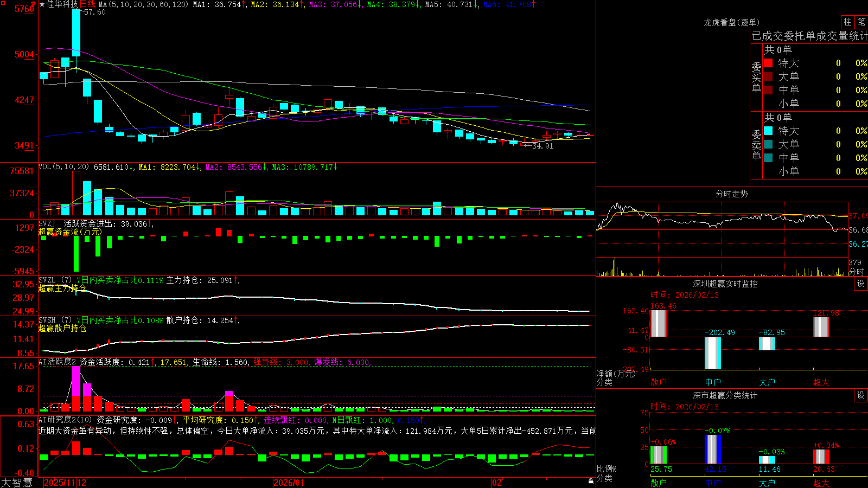The width and height of the screenshot is (868, 488).
Task: Click the 中户 bar valued -202.49
Action: tap(713, 353)
